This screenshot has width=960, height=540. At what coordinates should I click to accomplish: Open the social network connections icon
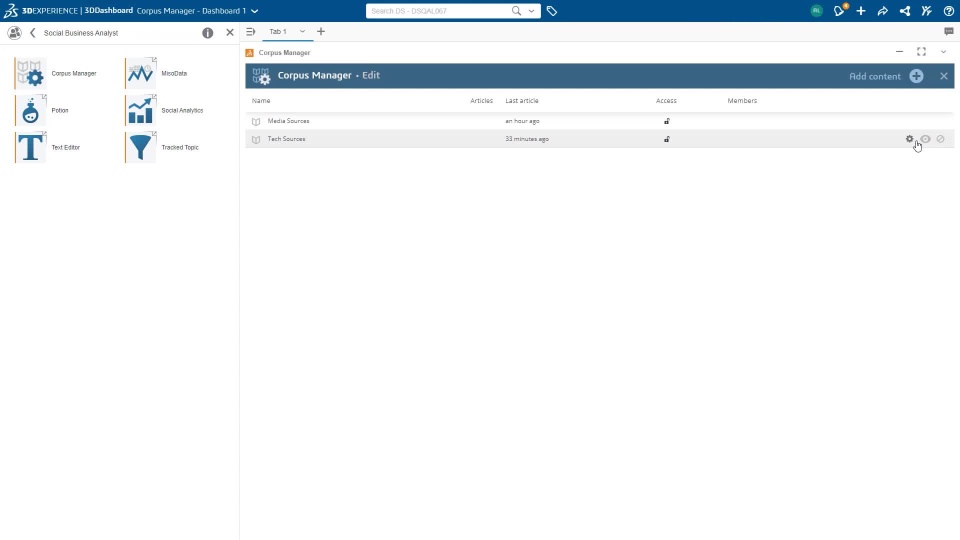tap(905, 11)
